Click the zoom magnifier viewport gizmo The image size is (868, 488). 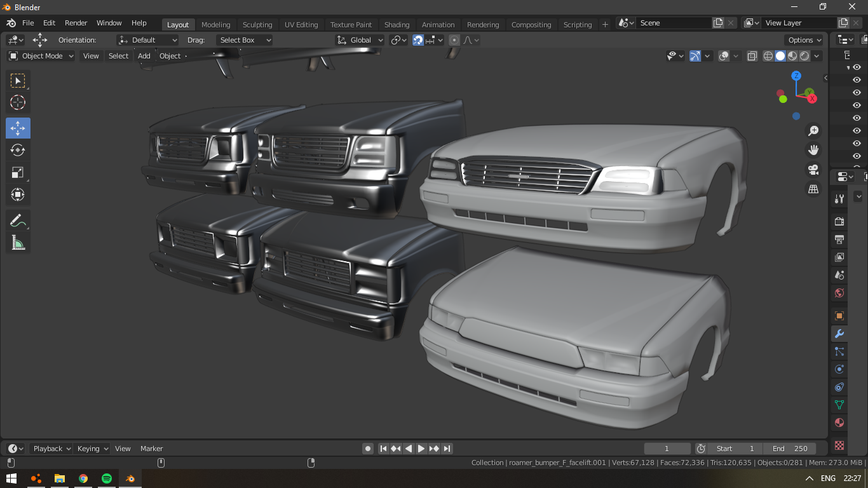813,131
